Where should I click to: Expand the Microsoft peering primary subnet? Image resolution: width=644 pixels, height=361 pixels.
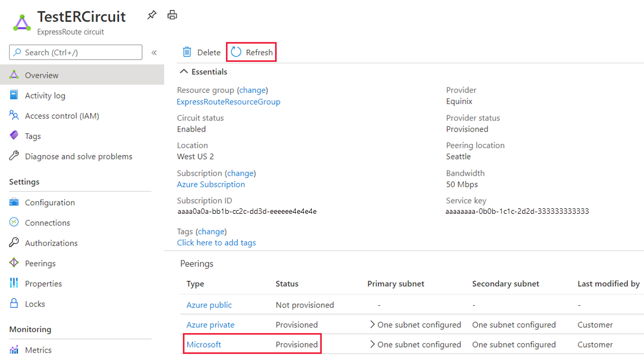(372, 344)
